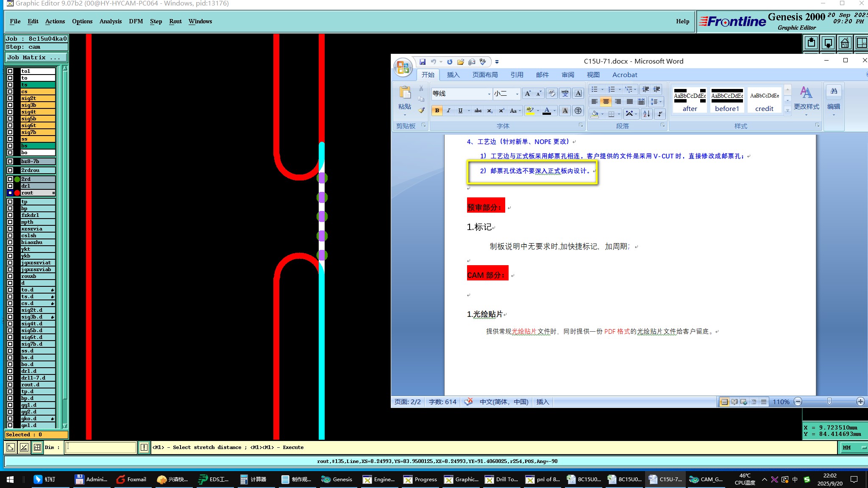The width and height of the screenshot is (868, 488).
Task: Click the Job Matrix button
Action: [x=36, y=57]
